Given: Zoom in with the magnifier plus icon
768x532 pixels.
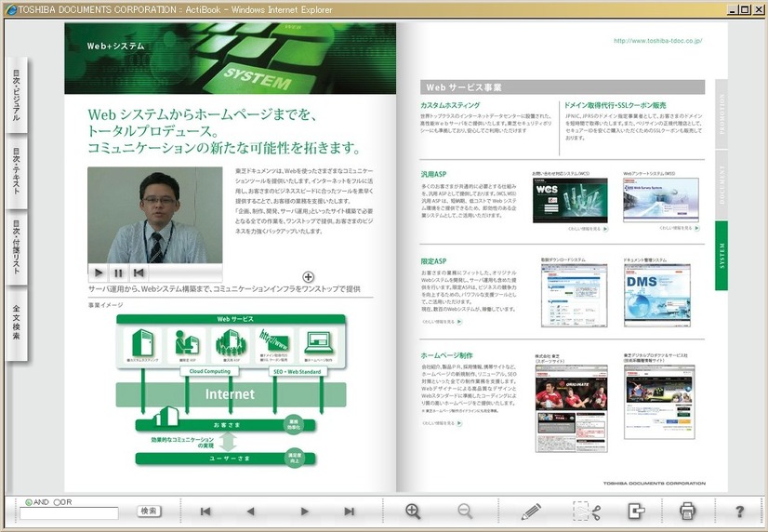Looking at the screenshot, I should coord(413,511).
